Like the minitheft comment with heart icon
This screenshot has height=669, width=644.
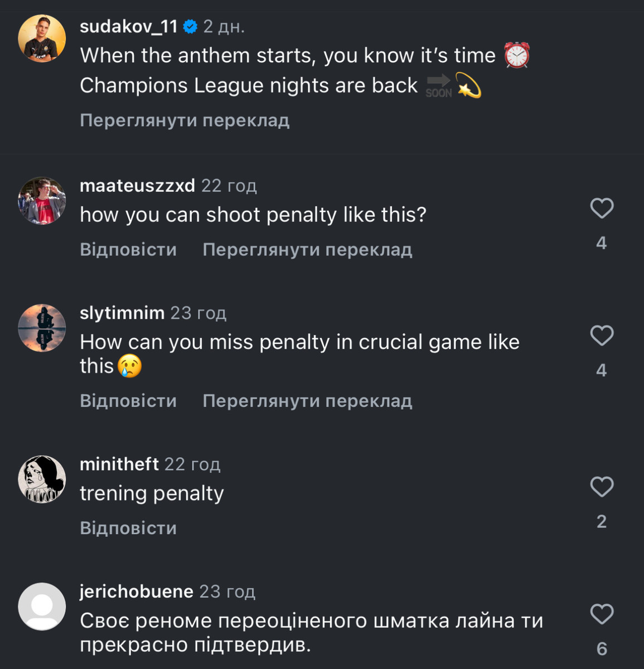point(602,487)
